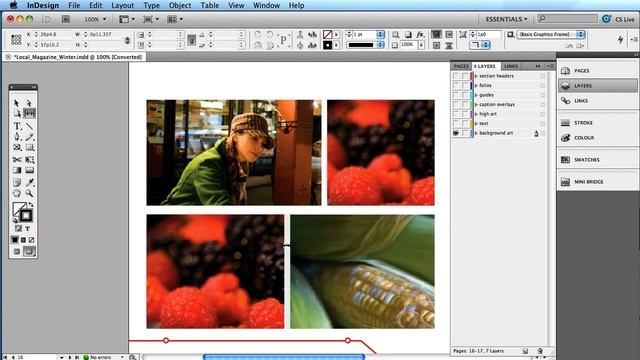Screen dimensions: 640x360
Task: Select the Zoom magnifier tool
Action: point(29,193)
